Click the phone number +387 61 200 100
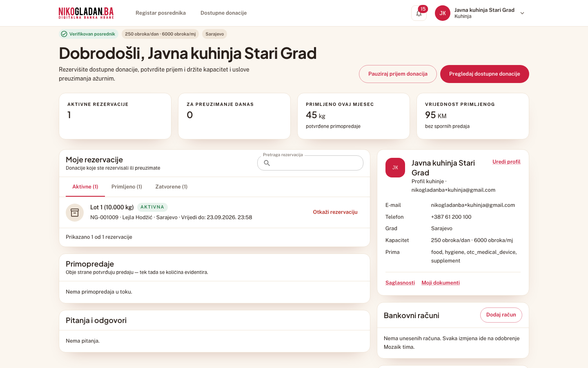The height and width of the screenshot is (368, 588). pyautogui.click(x=451, y=217)
